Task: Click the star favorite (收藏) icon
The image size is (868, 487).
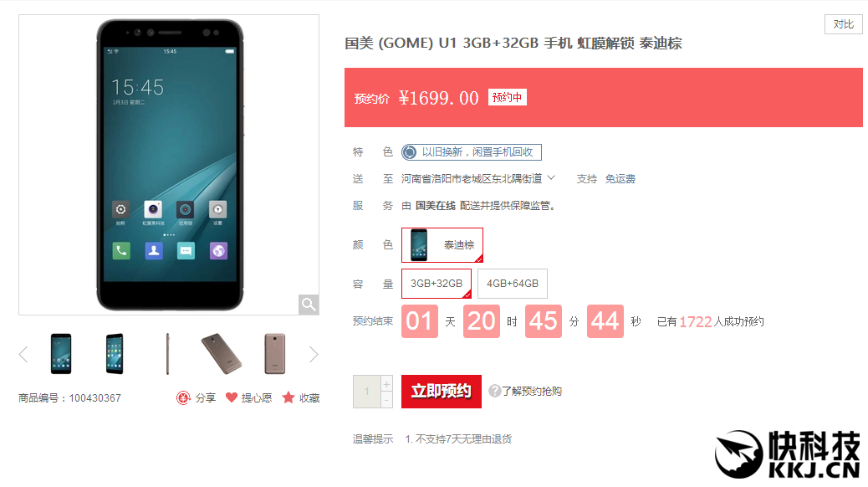Action: point(288,397)
